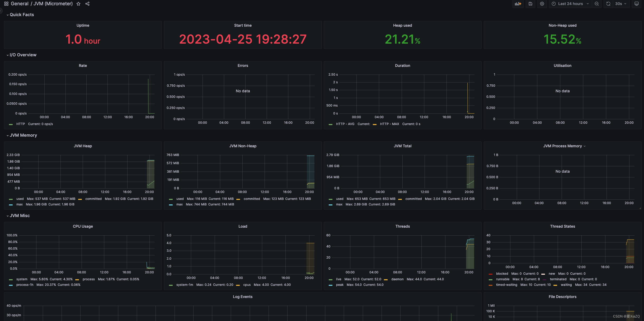Click the Load panel title

tap(243, 226)
